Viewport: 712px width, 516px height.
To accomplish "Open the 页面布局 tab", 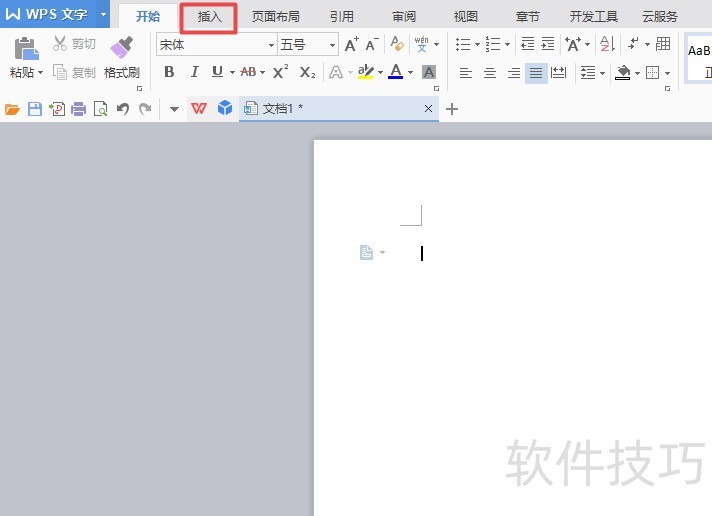I will (x=276, y=17).
